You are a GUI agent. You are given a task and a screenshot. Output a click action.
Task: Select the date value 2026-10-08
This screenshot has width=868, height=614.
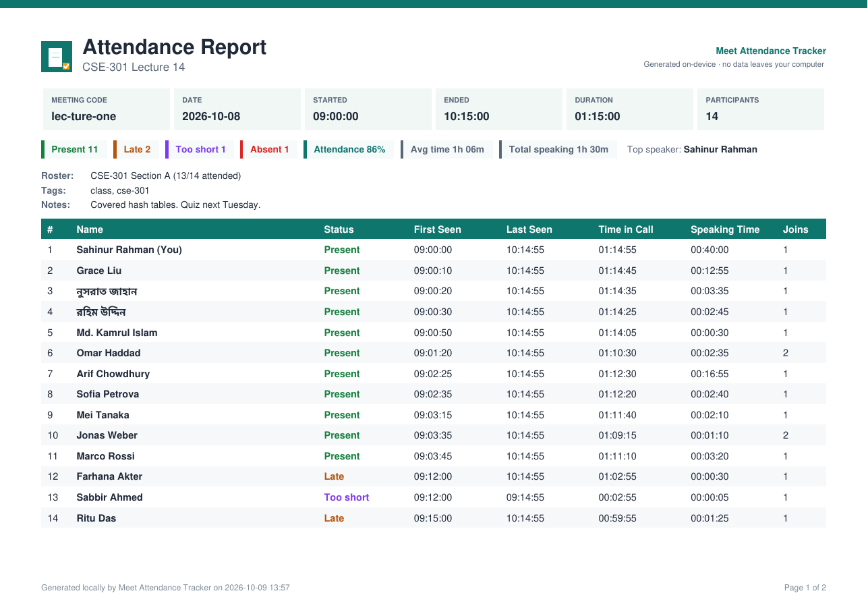(x=211, y=116)
